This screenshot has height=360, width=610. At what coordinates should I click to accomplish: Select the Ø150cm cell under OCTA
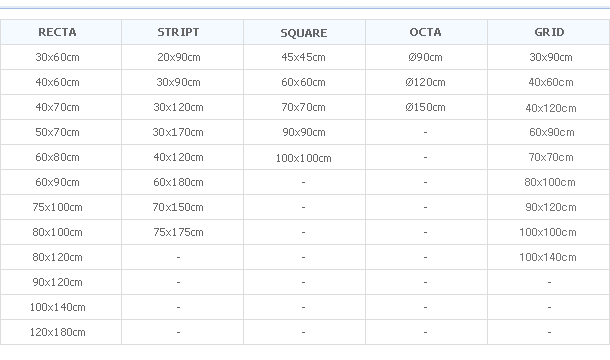coord(426,107)
